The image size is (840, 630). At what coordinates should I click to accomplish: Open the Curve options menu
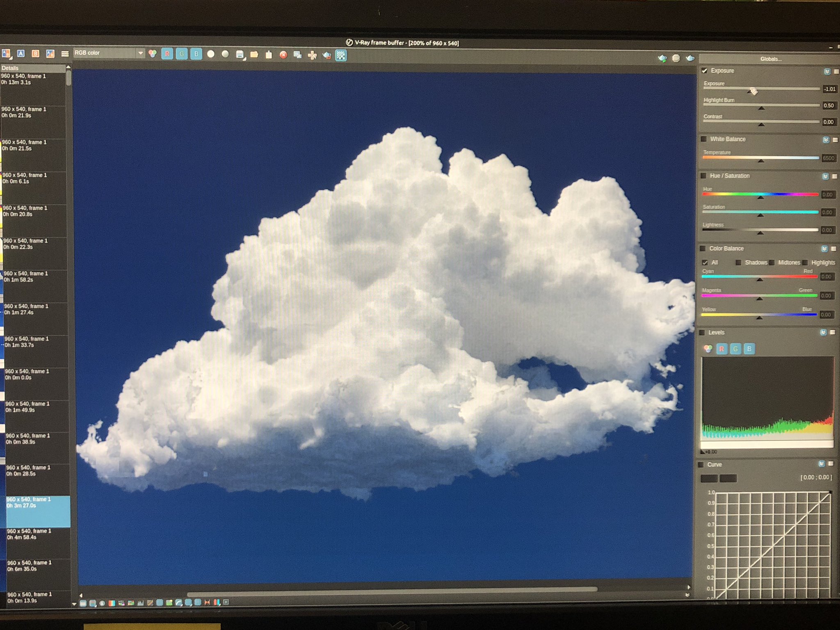coord(831,463)
